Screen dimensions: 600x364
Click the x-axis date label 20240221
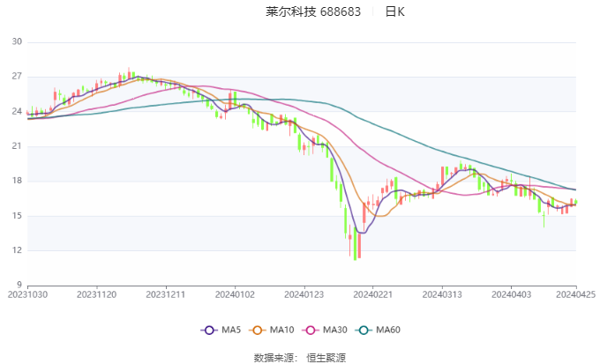click(x=373, y=294)
